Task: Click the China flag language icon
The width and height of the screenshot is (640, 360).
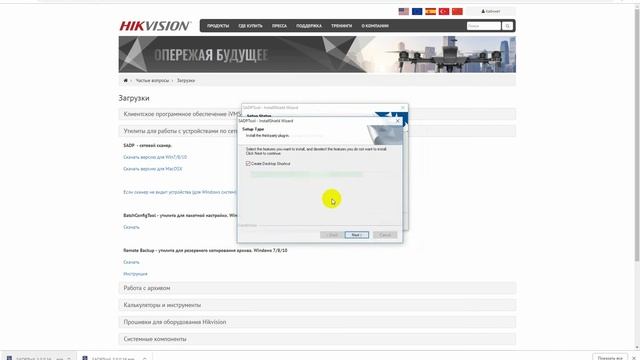Action: coord(457,11)
